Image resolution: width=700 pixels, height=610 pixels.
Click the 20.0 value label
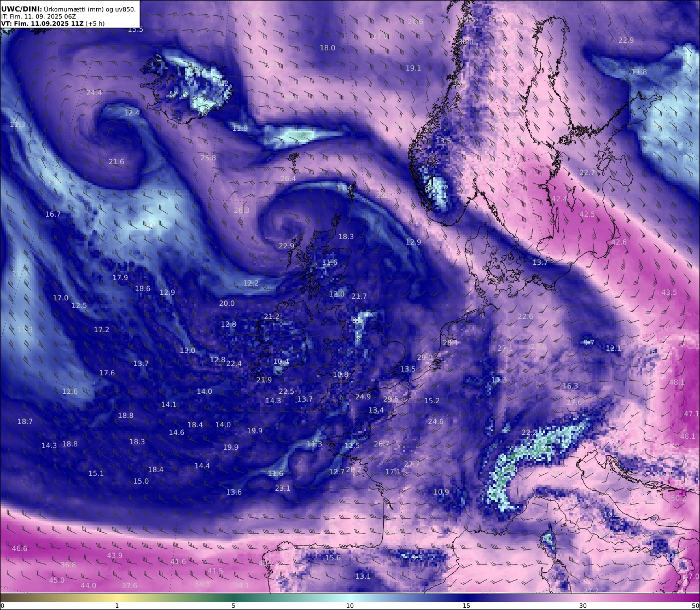[227, 303]
